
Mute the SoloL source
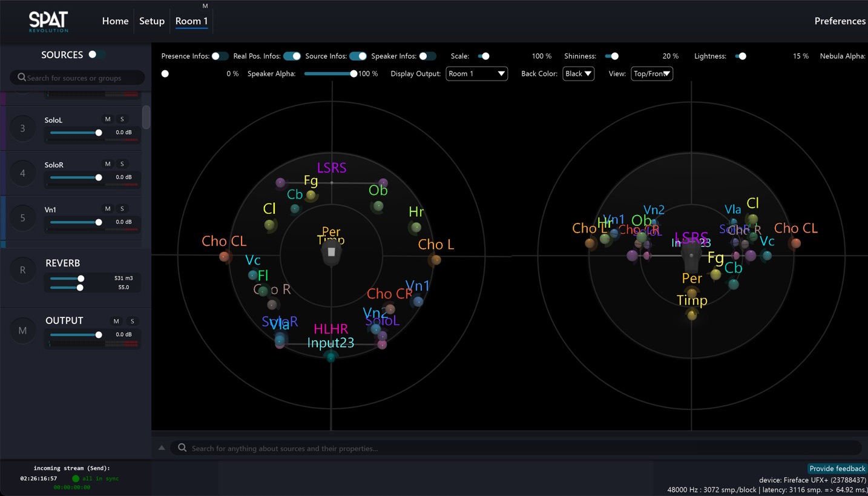tap(108, 119)
